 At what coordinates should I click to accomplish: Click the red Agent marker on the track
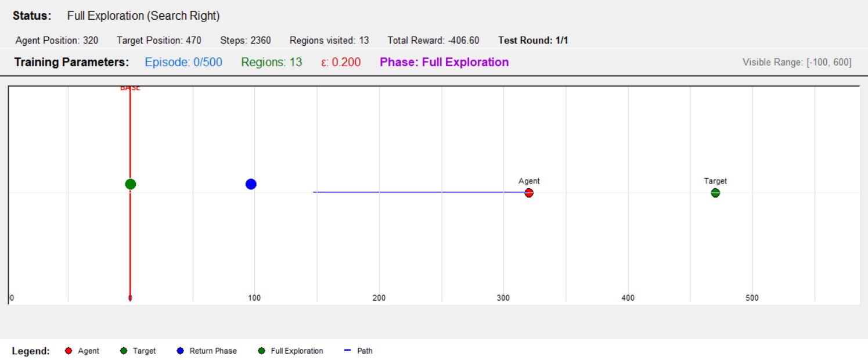tap(529, 193)
